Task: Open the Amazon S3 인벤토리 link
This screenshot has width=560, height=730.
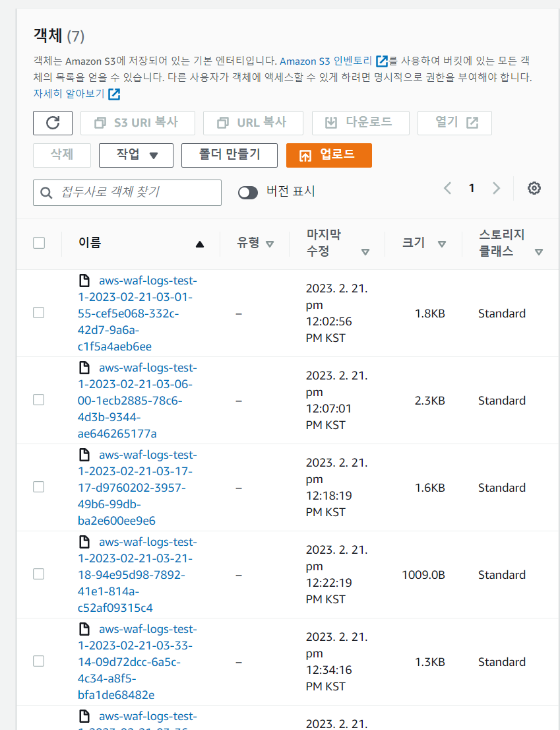Action: tap(326, 61)
